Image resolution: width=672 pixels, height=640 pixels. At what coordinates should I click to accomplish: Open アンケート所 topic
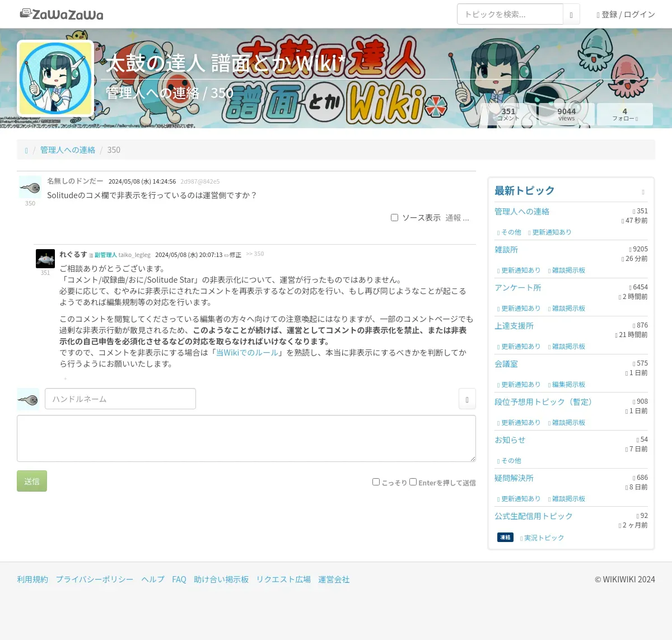pyautogui.click(x=518, y=288)
